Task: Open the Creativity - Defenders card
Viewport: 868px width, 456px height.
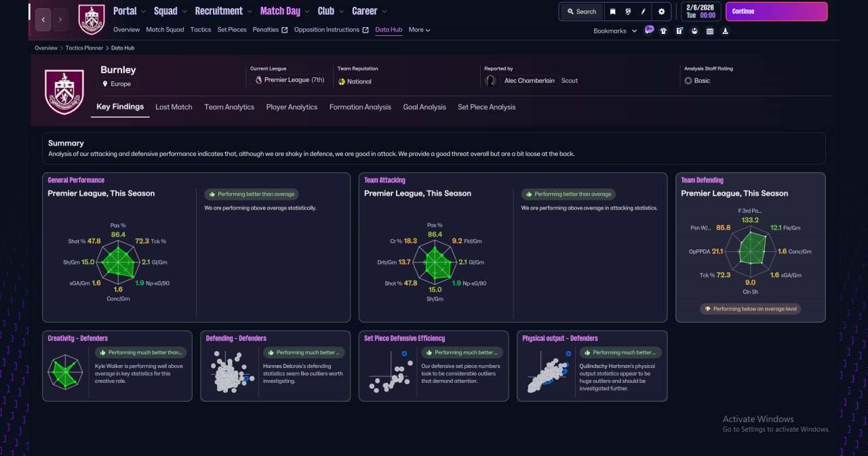Action: click(117, 366)
